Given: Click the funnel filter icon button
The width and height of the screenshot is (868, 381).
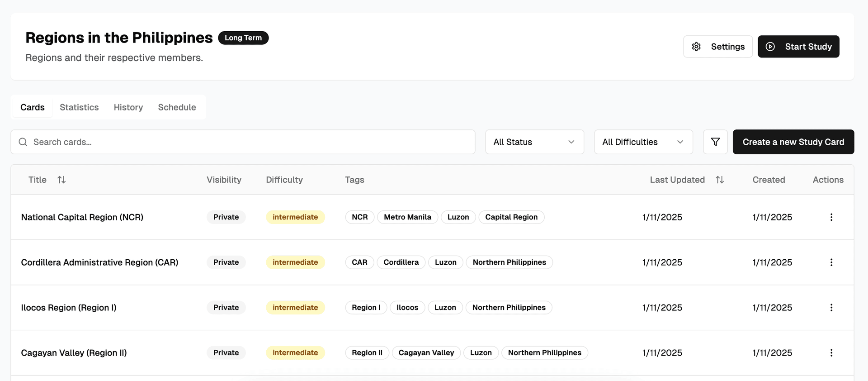Looking at the screenshot, I should pyautogui.click(x=715, y=142).
